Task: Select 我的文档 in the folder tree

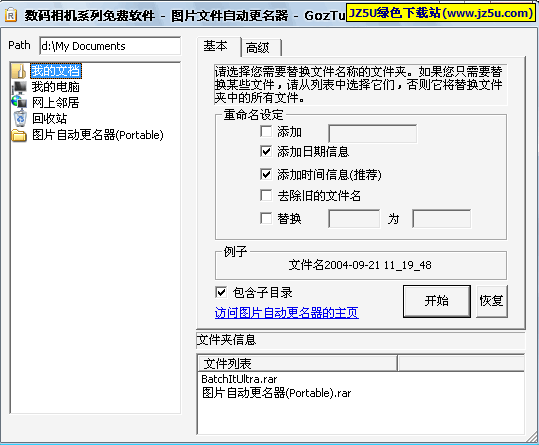Action: (56, 71)
